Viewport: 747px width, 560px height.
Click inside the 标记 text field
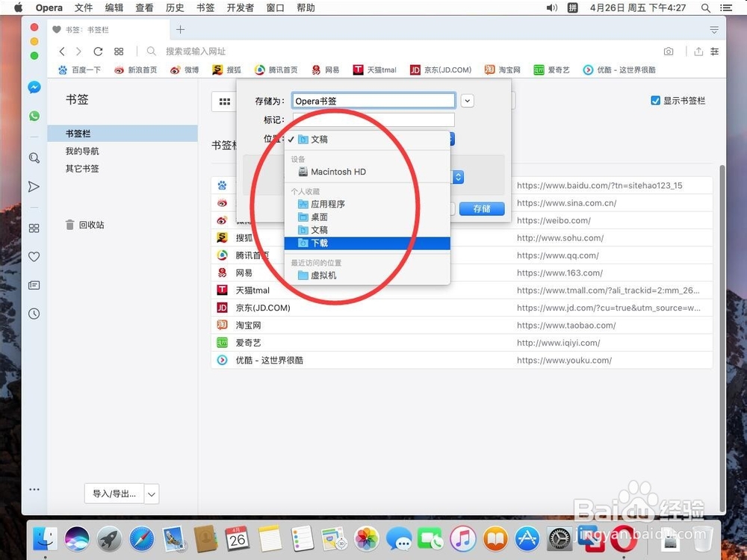(373, 119)
